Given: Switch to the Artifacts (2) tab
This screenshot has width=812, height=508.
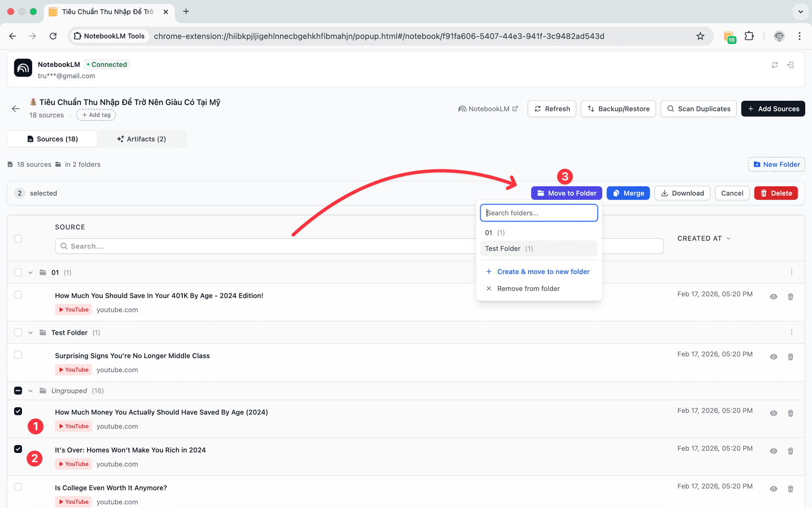Looking at the screenshot, I should click(x=142, y=139).
